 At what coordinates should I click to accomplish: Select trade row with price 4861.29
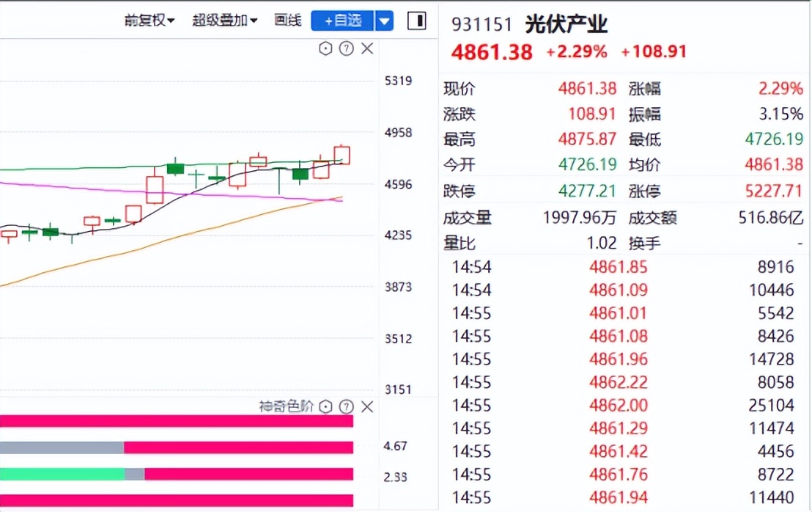[x=622, y=428]
